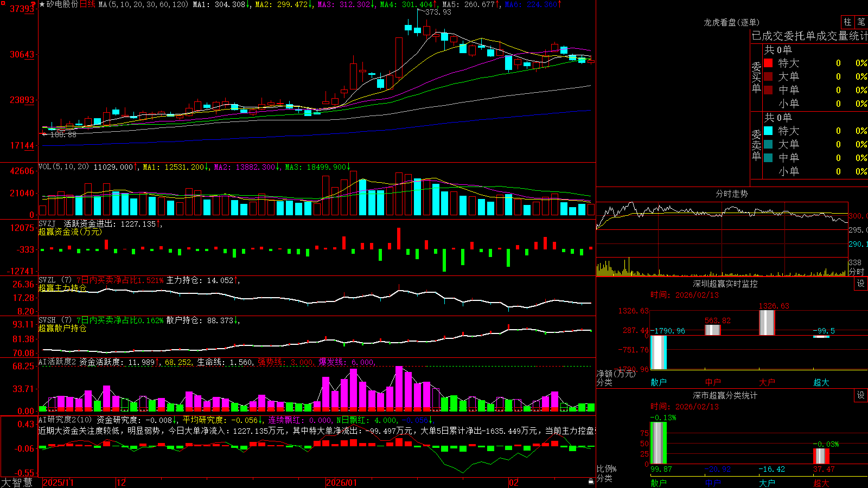The width and height of the screenshot is (868, 488).
Task: Select the 超大 category in 深市超赢分类统计
Action: click(821, 483)
